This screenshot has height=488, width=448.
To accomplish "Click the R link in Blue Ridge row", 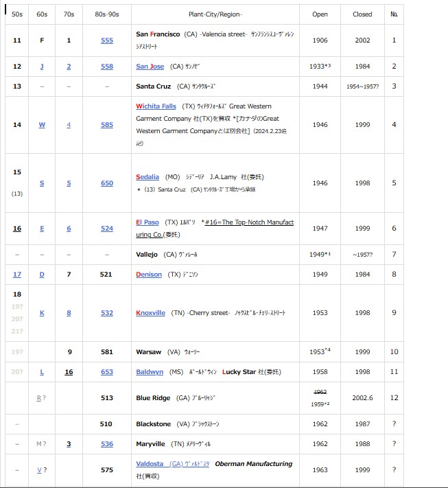I will pos(39,398).
